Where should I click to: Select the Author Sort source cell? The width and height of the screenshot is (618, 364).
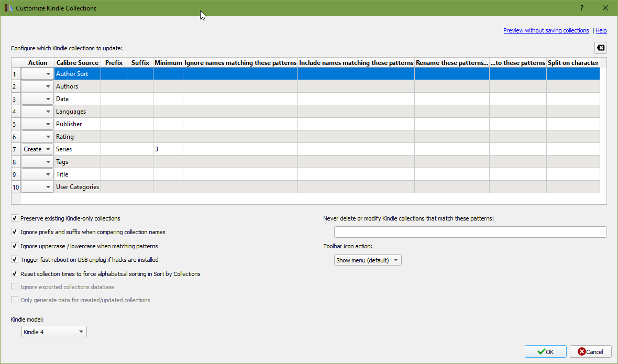click(x=78, y=74)
